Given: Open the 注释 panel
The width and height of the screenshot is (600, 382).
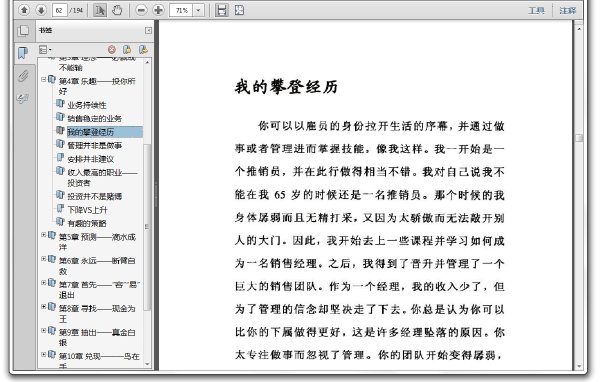Looking at the screenshot, I should (x=567, y=10).
